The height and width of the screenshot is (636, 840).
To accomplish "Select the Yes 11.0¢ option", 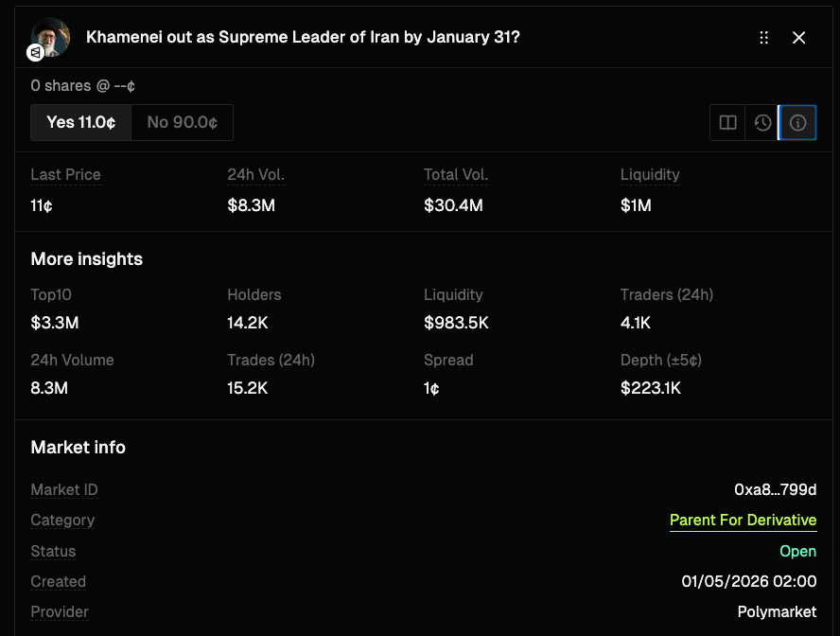I will [x=81, y=122].
